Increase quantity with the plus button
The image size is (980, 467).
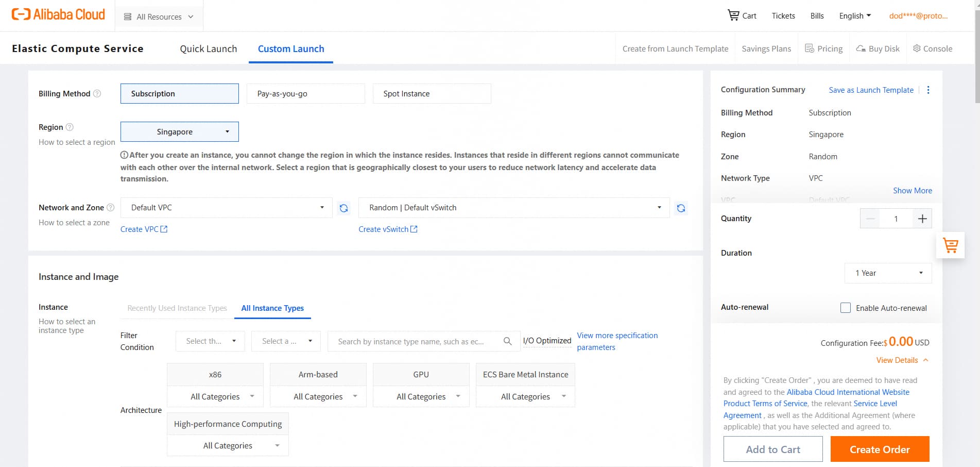click(922, 219)
